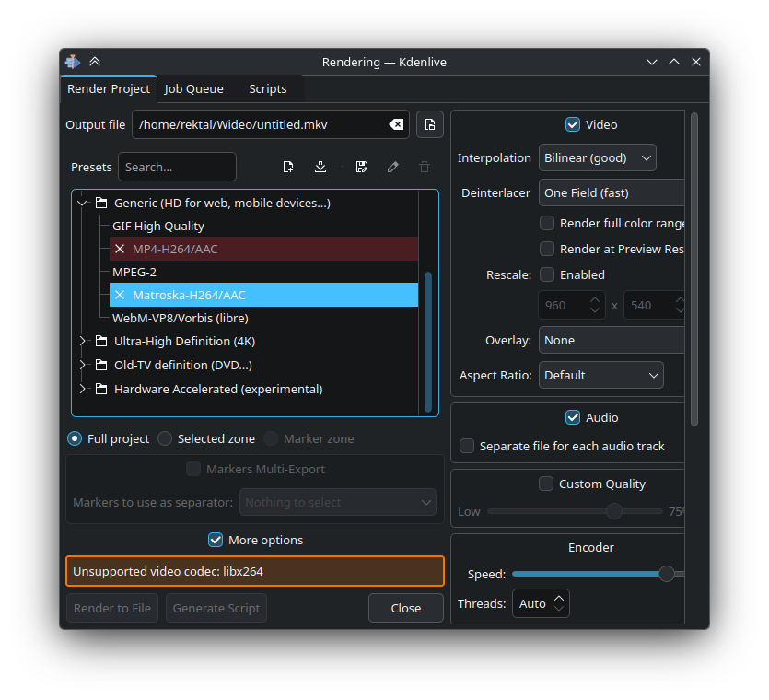Image resolution: width=769 pixels, height=700 pixels.
Task: Click the keep-above arrows icon in the title bar
Action: (95, 62)
